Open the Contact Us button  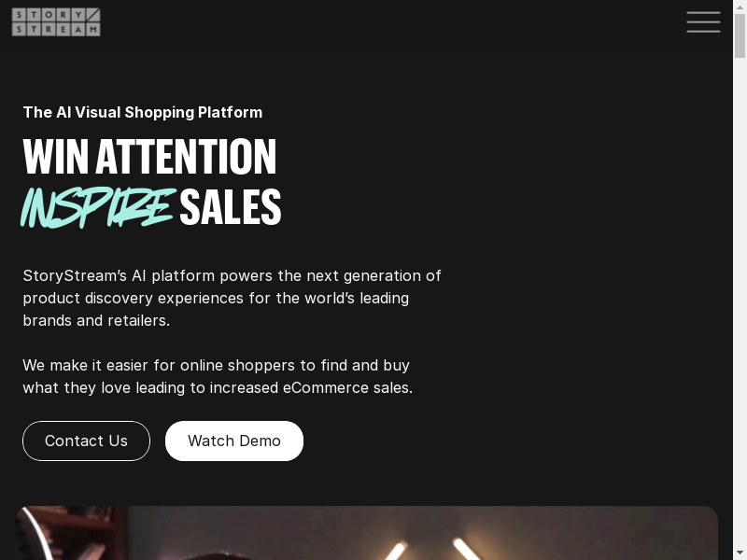[86, 441]
